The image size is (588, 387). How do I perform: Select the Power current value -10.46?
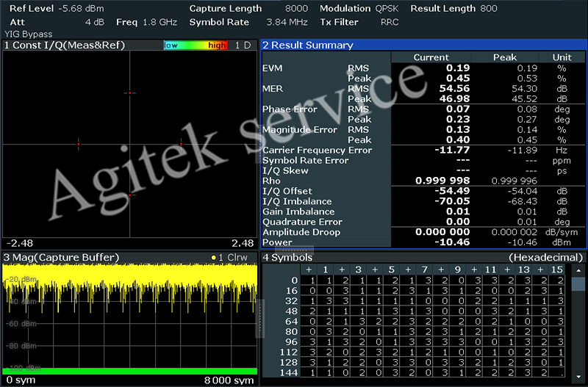tap(452, 242)
